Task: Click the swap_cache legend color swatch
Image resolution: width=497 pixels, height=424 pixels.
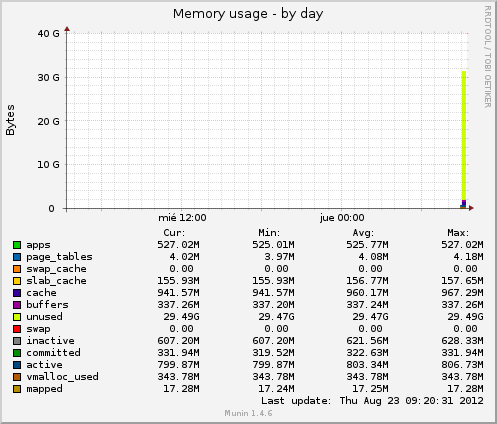Action: [17, 269]
